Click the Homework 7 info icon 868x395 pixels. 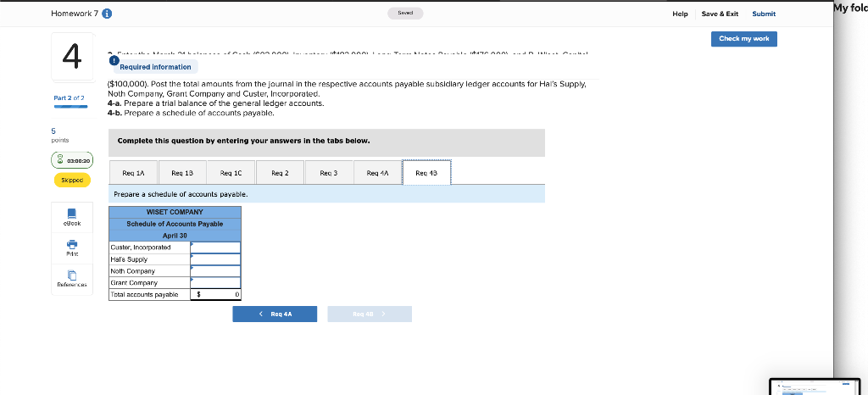pos(108,14)
